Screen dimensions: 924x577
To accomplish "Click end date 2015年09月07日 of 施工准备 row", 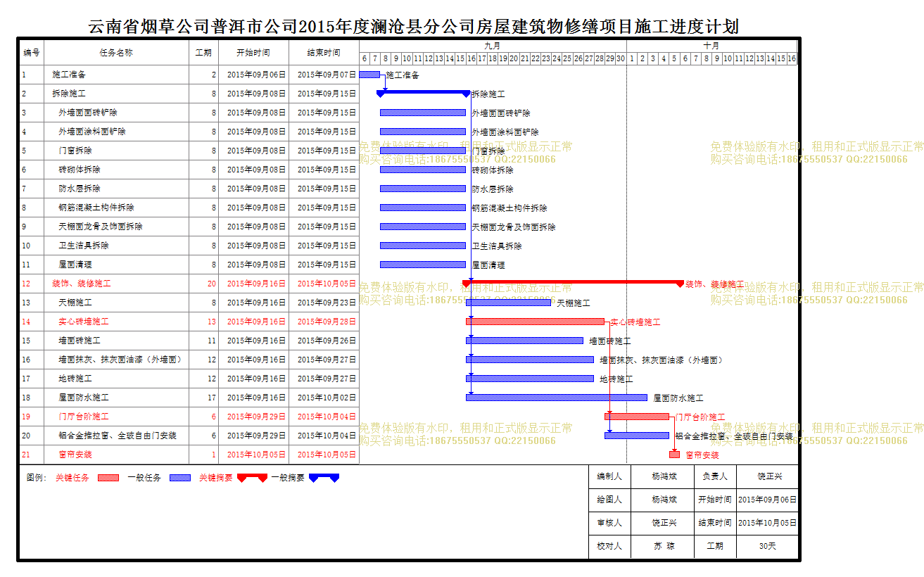I will pos(327,74).
